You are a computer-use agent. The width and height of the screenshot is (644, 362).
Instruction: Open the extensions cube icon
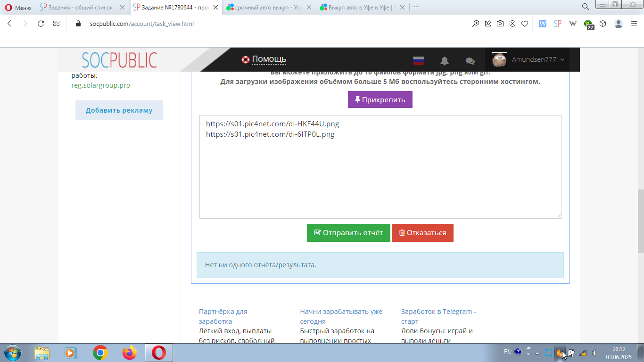click(603, 24)
